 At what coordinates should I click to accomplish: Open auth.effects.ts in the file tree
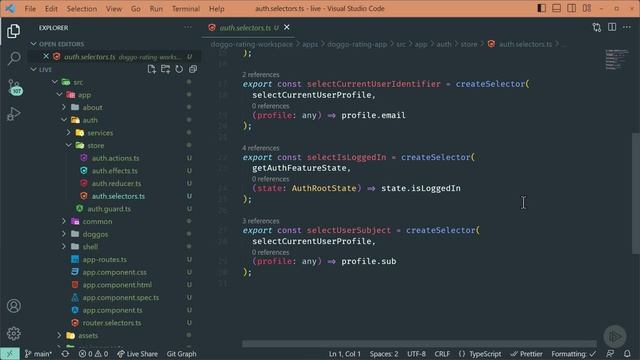tap(115, 171)
